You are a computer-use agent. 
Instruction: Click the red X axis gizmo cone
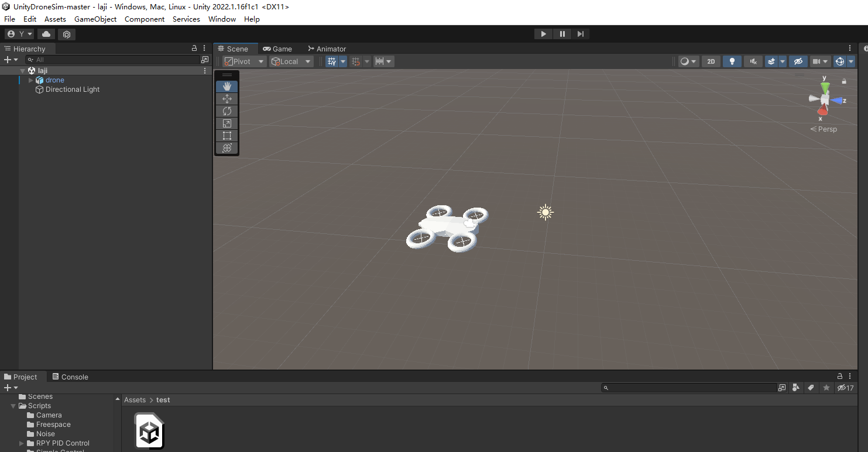point(822,110)
